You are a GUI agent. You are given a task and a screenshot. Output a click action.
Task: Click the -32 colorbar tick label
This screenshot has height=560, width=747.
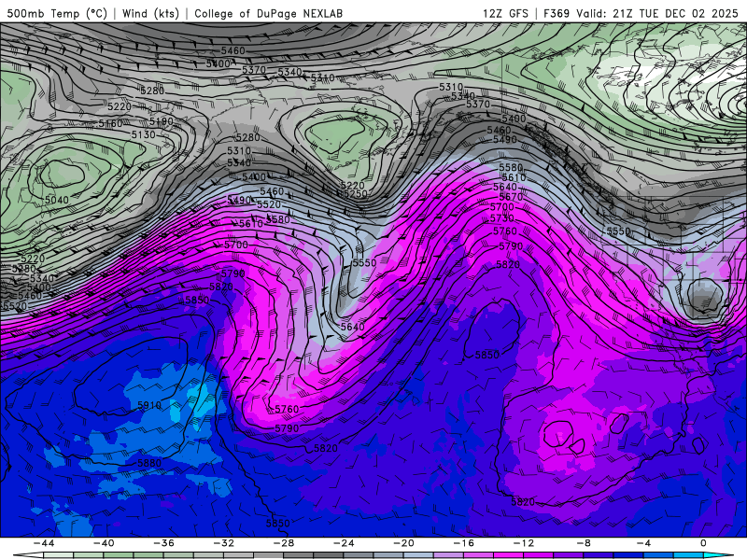coord(224,543)
